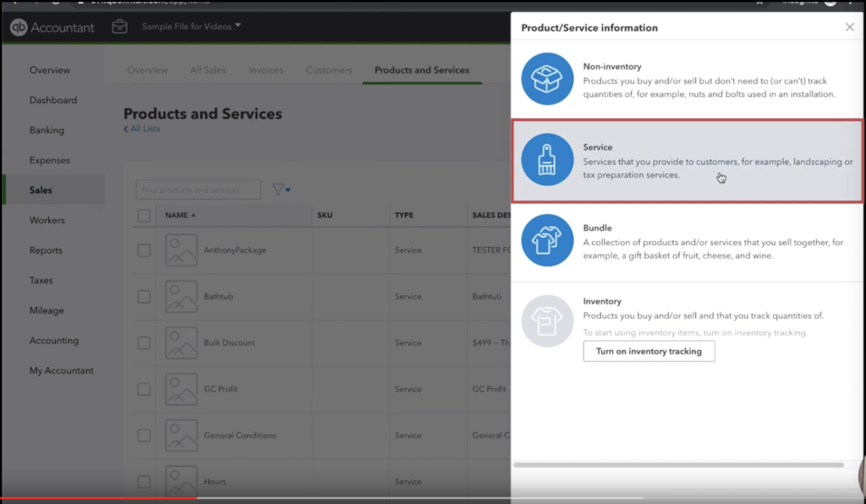Screen dimensions: 866x504
Task: Click Turn on inventory tracking button
Action: pyautogui.click(x=649, y=351)
